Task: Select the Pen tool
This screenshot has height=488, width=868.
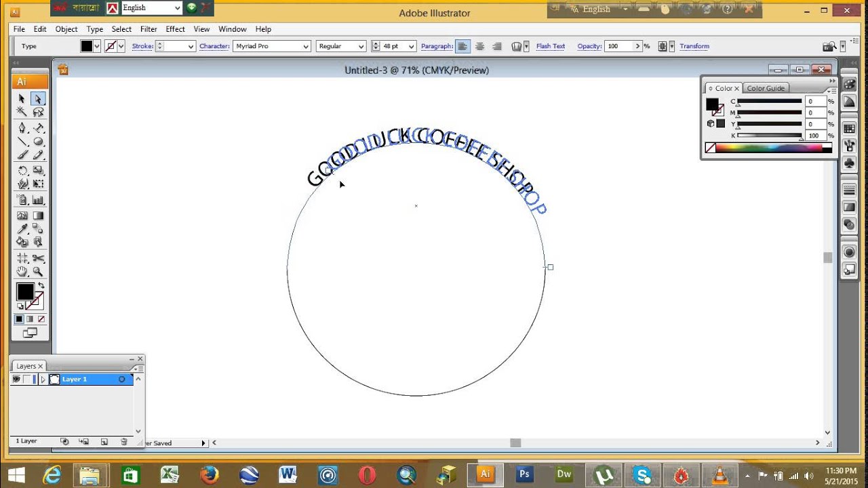Action: tap(22, 128)
